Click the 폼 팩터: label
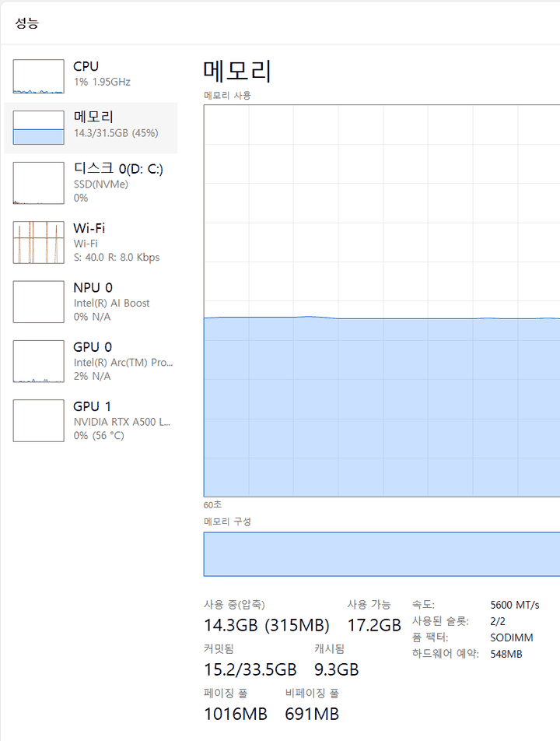Viewport: 560px width, 741px height. point(430,637)
